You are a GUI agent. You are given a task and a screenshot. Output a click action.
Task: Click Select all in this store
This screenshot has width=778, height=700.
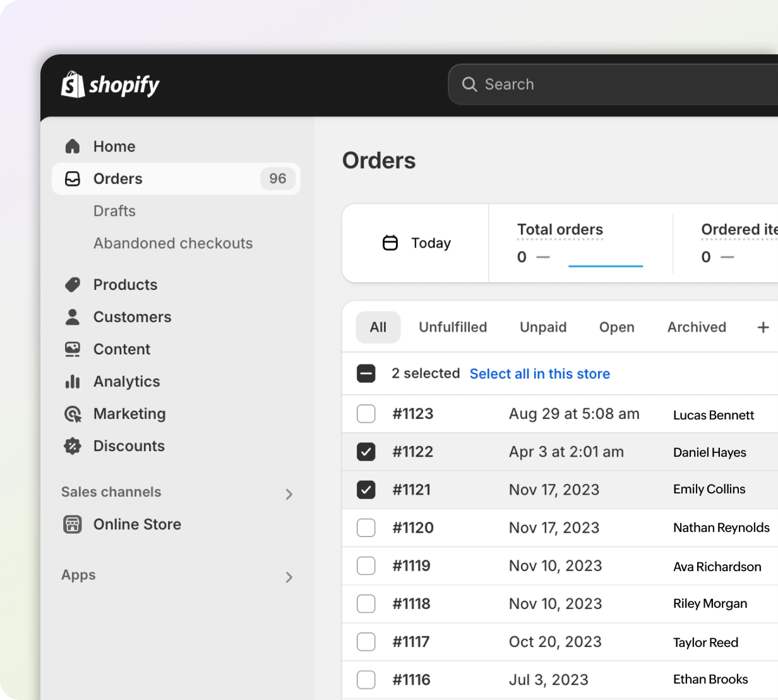click(x=539, y=373)
